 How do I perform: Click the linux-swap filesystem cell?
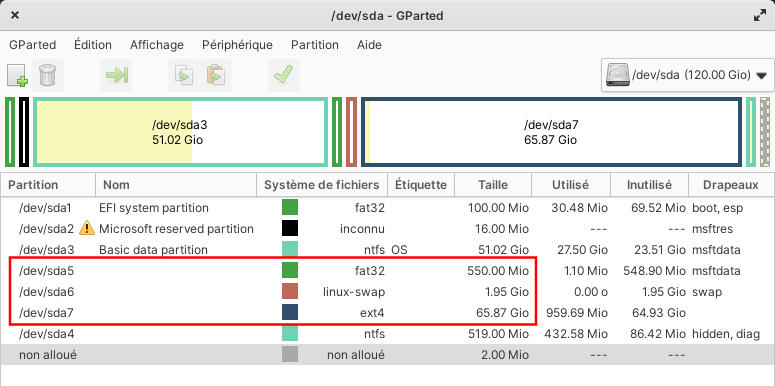[353, 292]
